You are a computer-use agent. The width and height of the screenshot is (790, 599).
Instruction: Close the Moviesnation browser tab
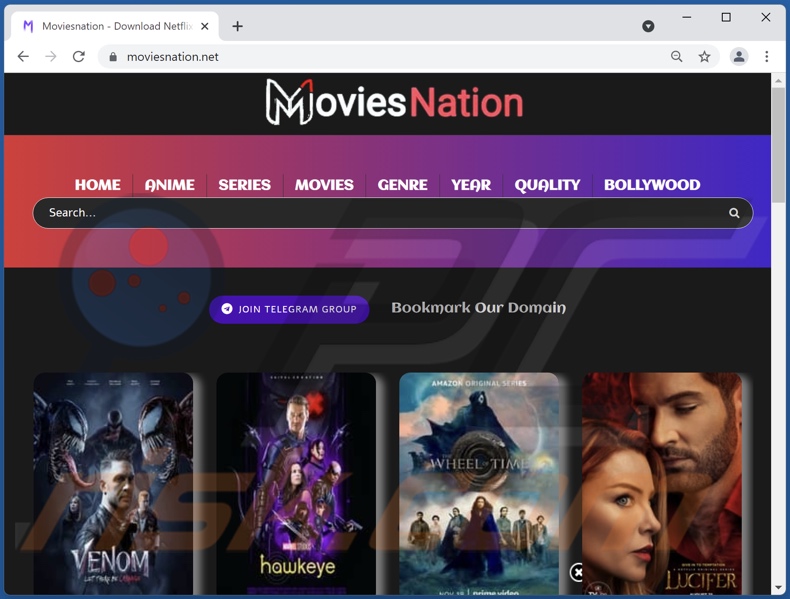205,26
